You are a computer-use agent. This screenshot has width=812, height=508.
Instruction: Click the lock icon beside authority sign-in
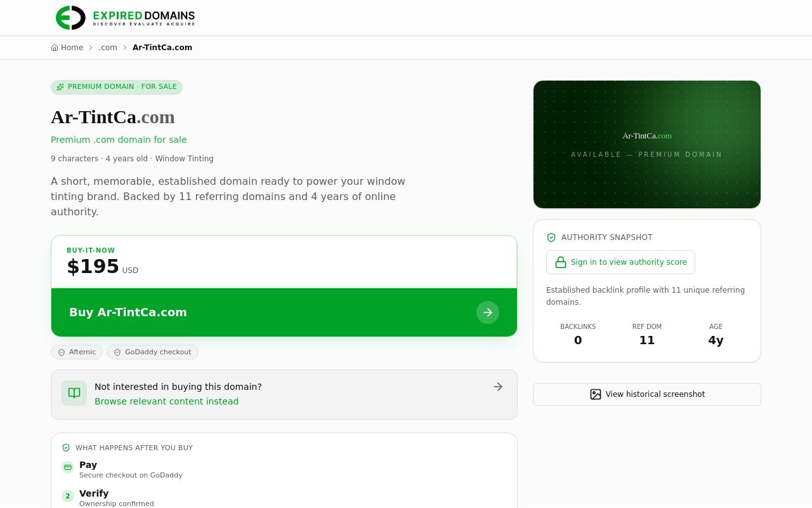(x=561, y=262)
